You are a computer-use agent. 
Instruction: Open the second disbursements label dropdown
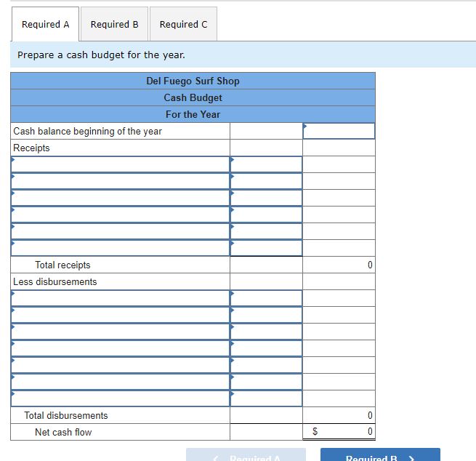pyautogui.click(x=120, y=315)
